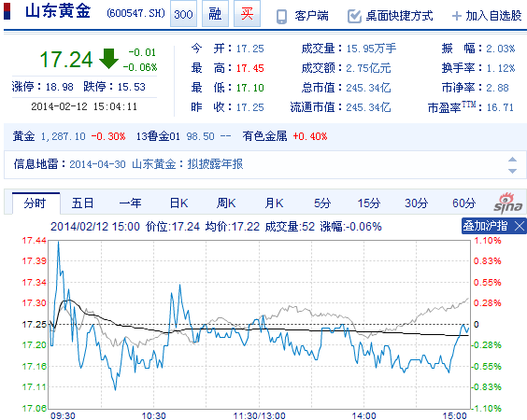Screen dimensions: 527x420
Task: Click the 融 margin trading badge
Action: click(215, 14)
